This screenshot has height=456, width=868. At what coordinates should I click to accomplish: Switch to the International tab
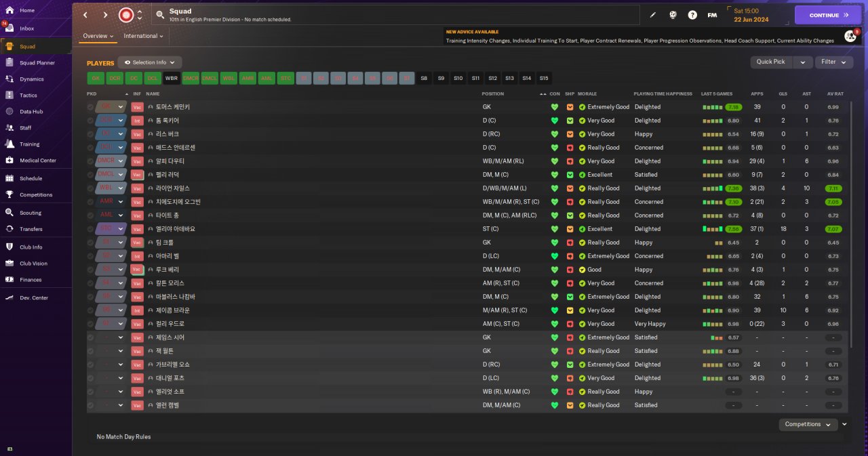pos(144,36)
